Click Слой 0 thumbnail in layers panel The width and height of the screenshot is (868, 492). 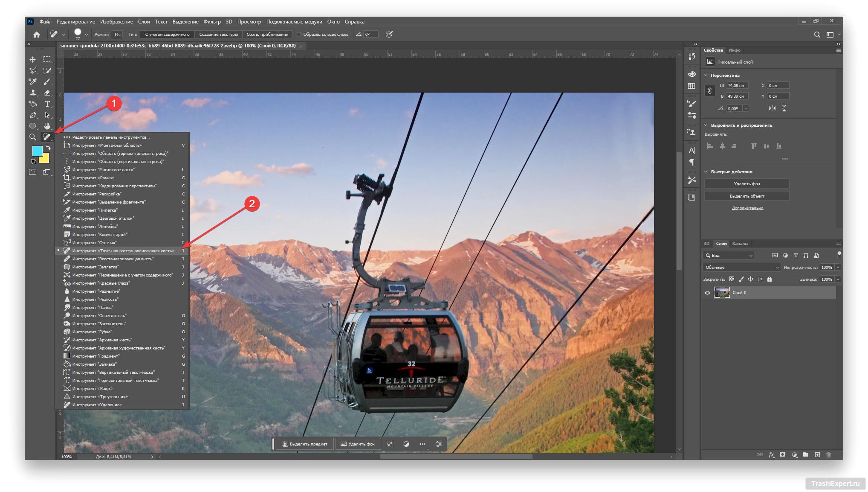(721, 292)
